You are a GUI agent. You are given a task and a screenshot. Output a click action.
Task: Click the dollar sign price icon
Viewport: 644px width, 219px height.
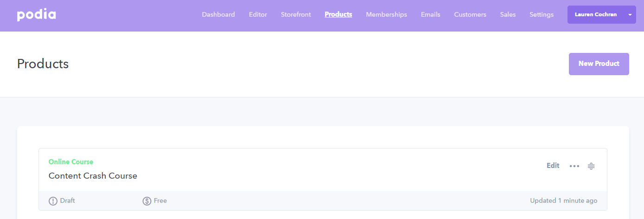(x=147, y=201)
